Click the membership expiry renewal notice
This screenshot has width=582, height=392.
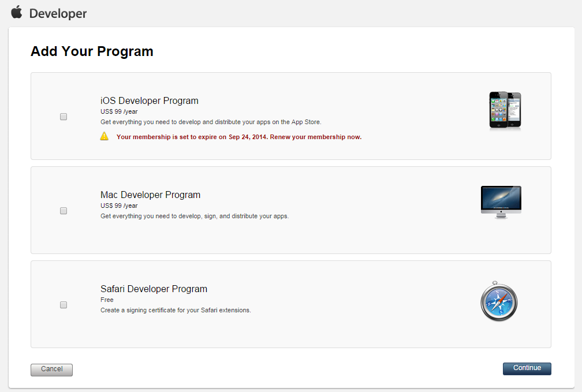[x=238, y=137]
